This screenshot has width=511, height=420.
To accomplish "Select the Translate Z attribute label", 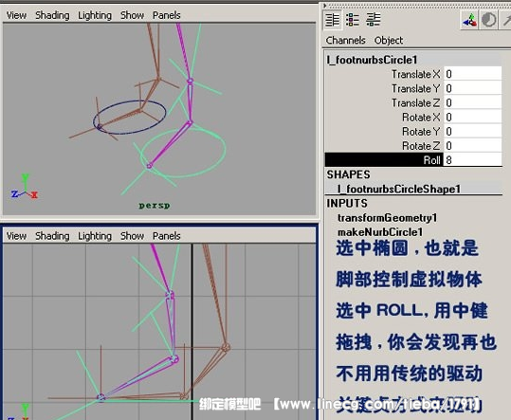I will pos(415,103).
